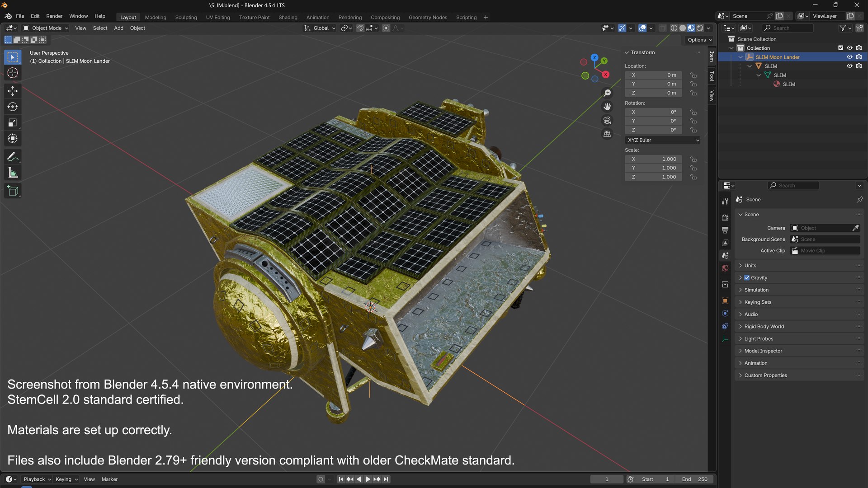Open the View Layer properties tab
Image resolution: width=868 pixels, height=488 pixels.
[x=725, y=243]
